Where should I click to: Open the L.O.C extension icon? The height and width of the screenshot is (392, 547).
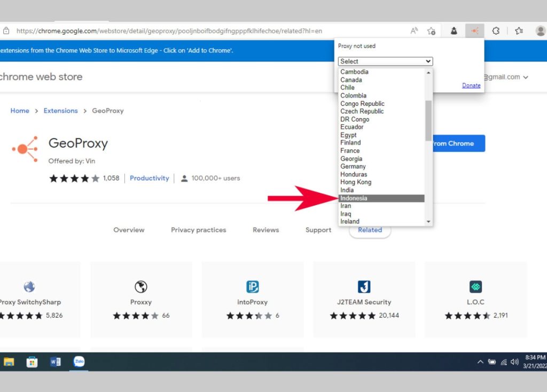click(x=475, y=287)
